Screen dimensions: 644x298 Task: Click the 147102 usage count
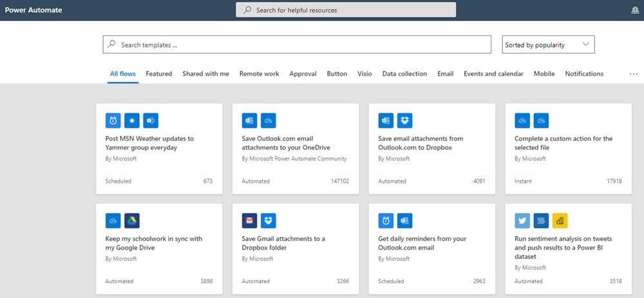click(x=340, y=181)
